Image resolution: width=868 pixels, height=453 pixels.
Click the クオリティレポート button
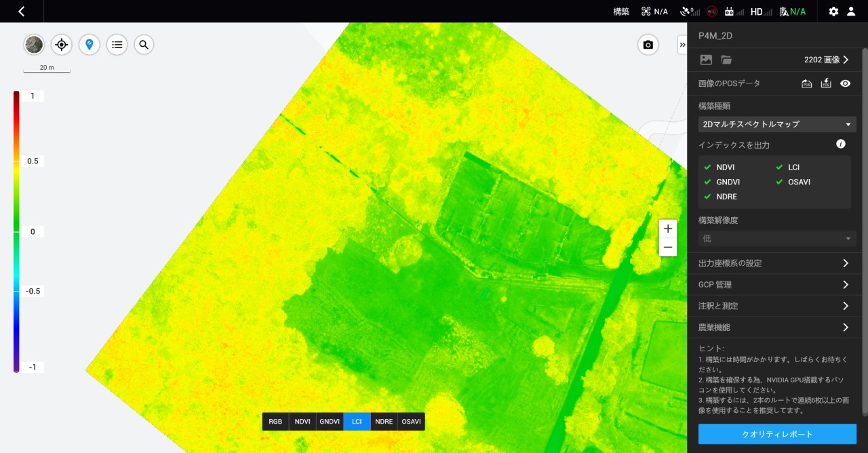pyautogui.click(x=777, y=434)
